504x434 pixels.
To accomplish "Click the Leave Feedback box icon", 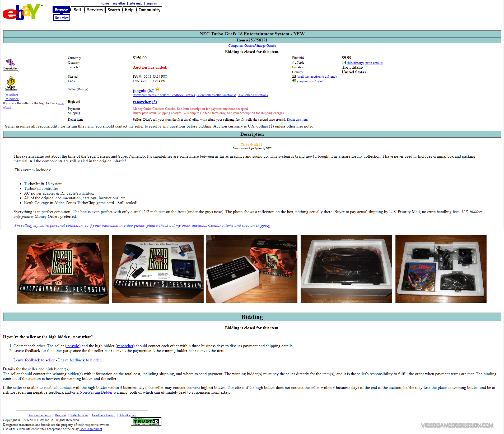I will pyautogui.click(x=11, y=81).
